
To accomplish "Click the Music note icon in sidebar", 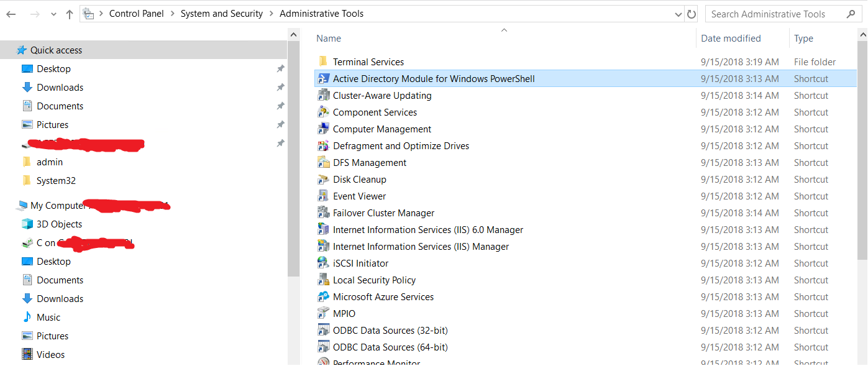I will point(27,317).
